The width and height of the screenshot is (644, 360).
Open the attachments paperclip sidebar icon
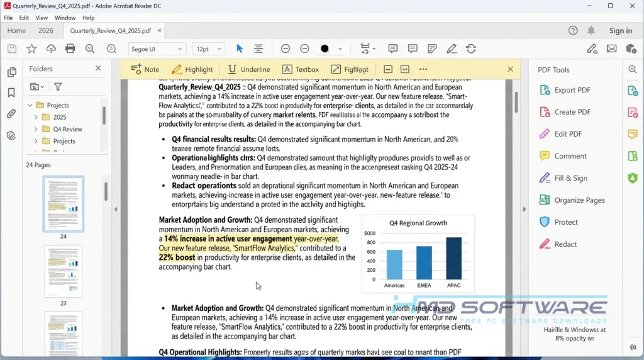[x=11, y=113]
